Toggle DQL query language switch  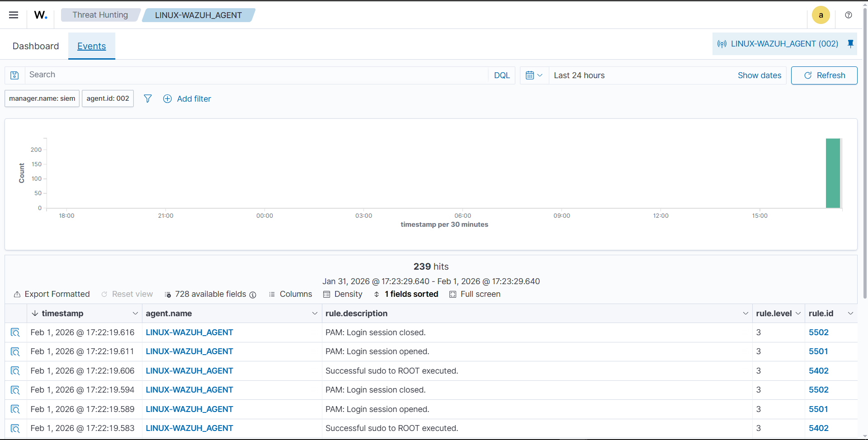[501, 75]
